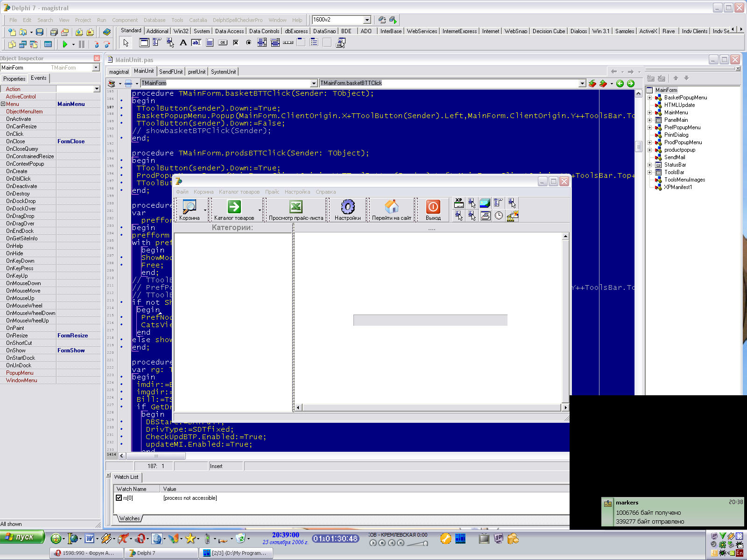Select the Label component in the palette

(183, 43)
